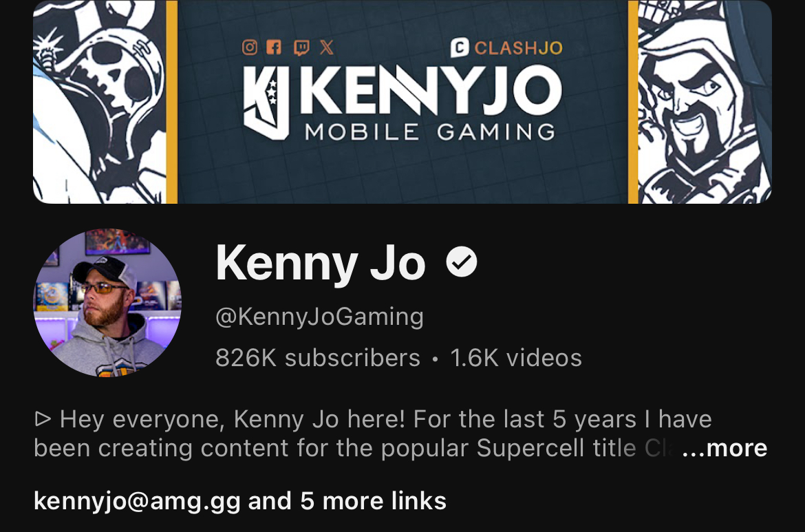Image resolution: width=805 pixels, height=532 pixels.
Task: Click the 1.6K videos count
Action: click(x=516, y=357)
